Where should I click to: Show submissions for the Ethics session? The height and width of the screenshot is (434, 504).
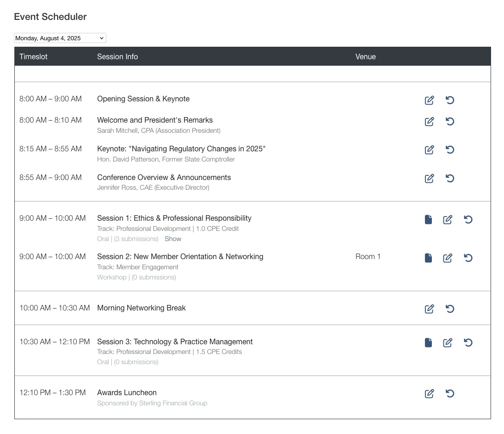pyautogui.click(x=173, y=239)
